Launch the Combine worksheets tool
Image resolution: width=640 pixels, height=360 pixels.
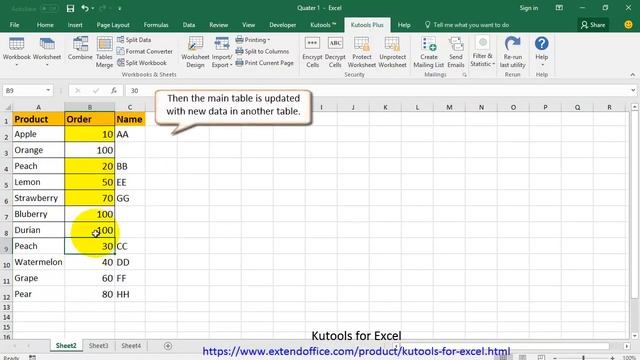point(80,49)
